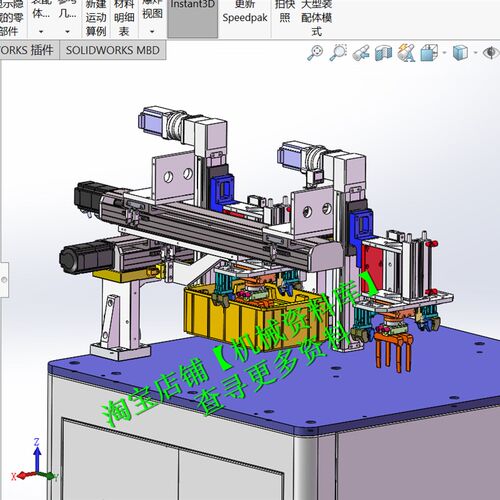Click the Previous View icon
This screenshot has height=500, width=500.
(361, 53)
